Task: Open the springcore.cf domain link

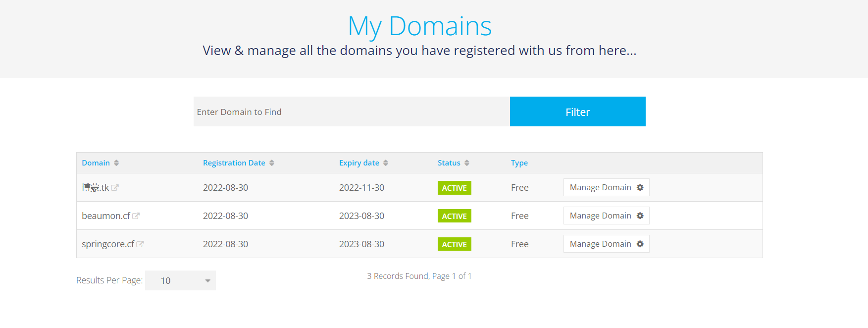Action: [x=108, y=244]
